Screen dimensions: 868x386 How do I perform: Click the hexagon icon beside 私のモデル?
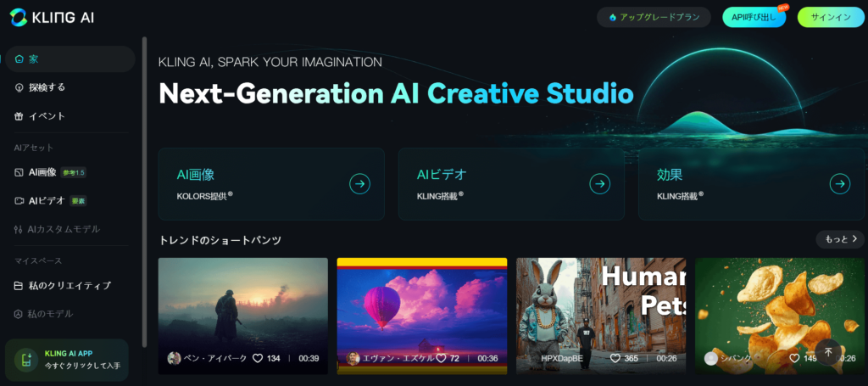tap(19, 314)
